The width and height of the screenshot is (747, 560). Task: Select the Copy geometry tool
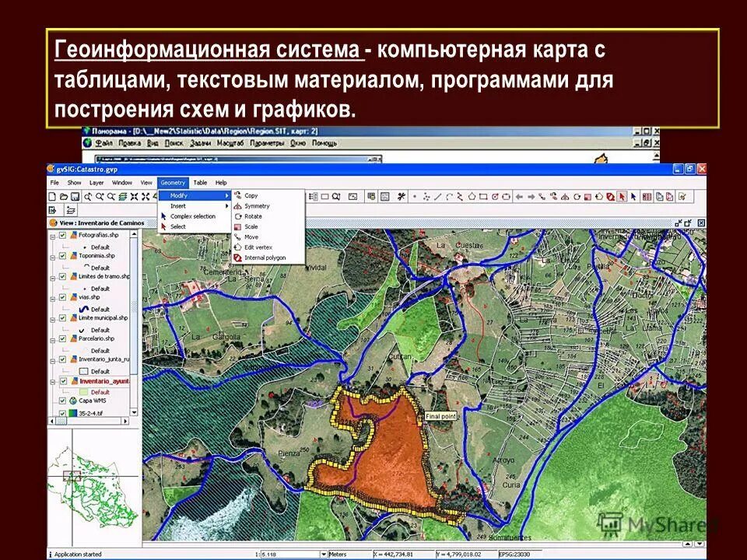(251, 195)
